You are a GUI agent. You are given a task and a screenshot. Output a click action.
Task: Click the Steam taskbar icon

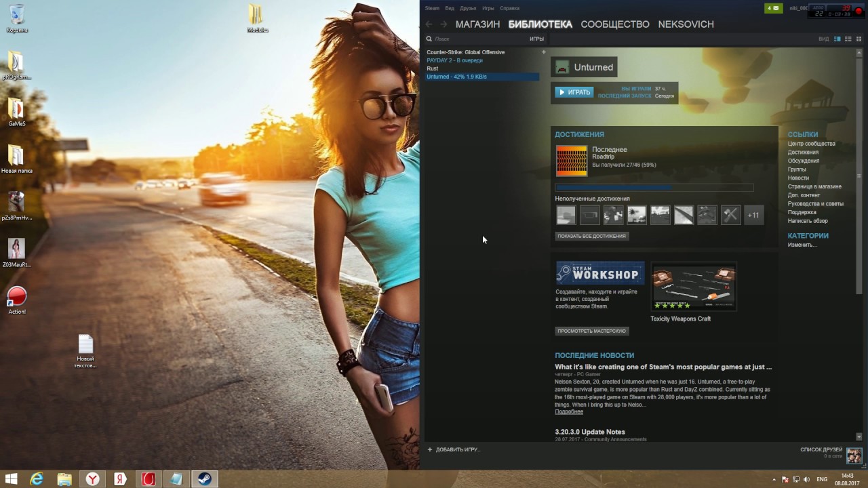point(204,479)
